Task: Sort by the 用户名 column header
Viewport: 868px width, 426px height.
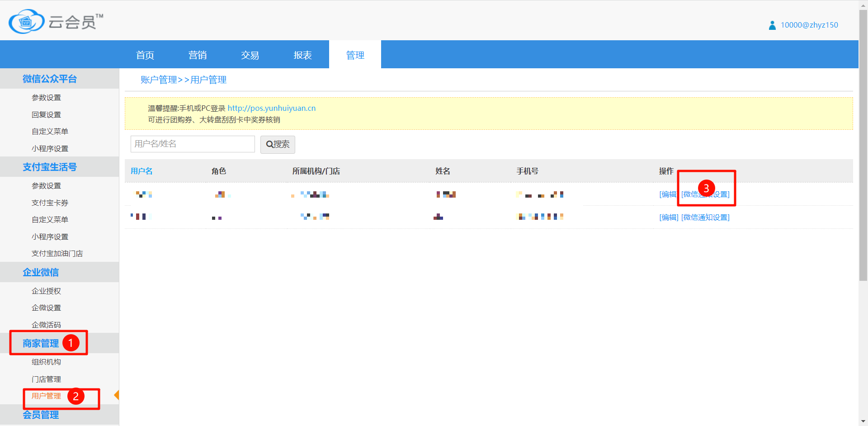Action: pyautogui.click(x=142, y=171)
